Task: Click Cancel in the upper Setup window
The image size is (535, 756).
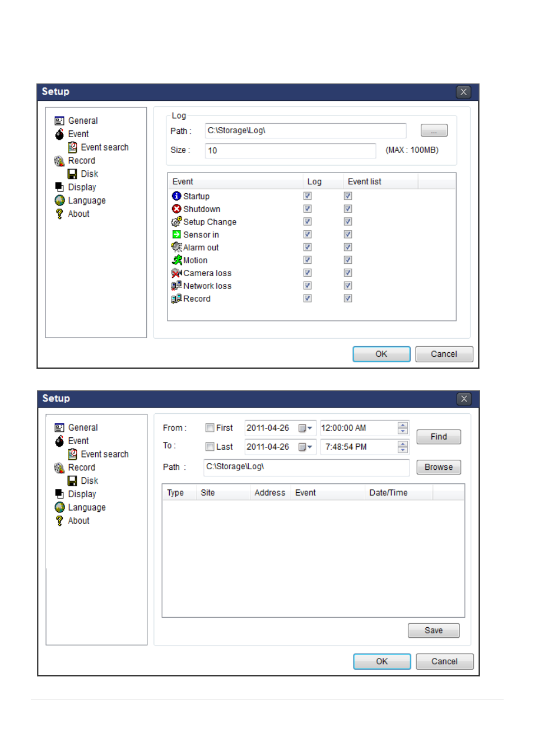Action: click(444, 354)
